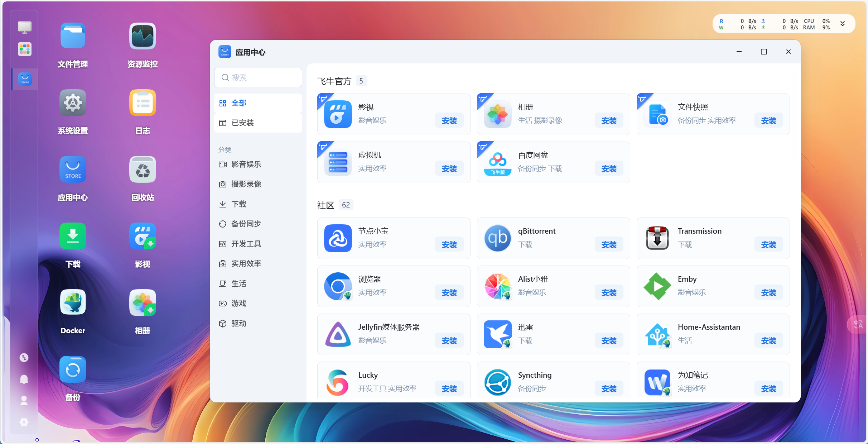Open the 开发工具 category
The image size is (868, 444).
[246, 244]
